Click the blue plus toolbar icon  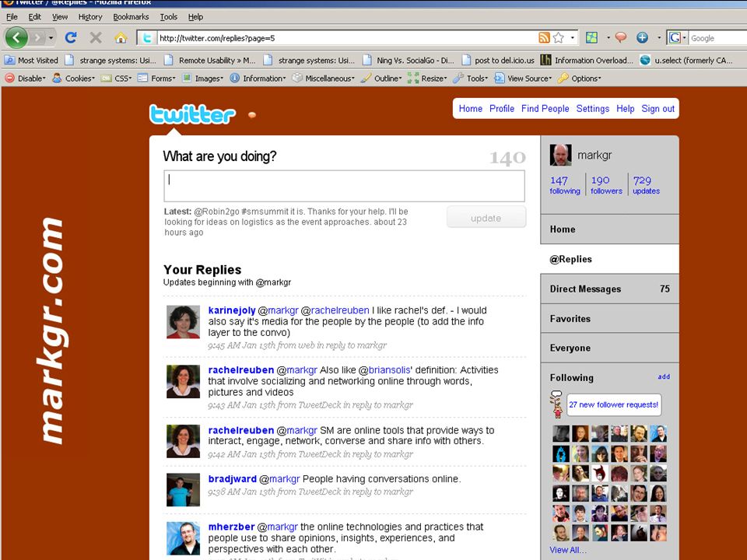click(x=642, y=37)
